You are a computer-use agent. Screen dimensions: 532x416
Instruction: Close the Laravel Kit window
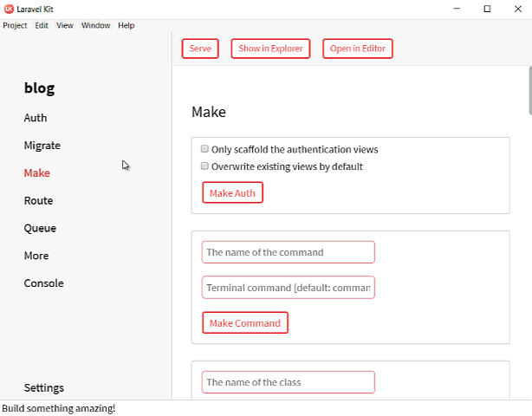(x=518, y=9)
